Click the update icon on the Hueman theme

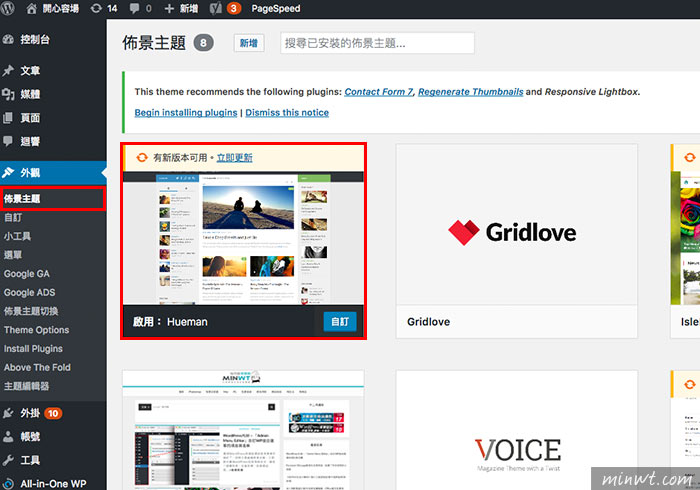coord(142,158)
